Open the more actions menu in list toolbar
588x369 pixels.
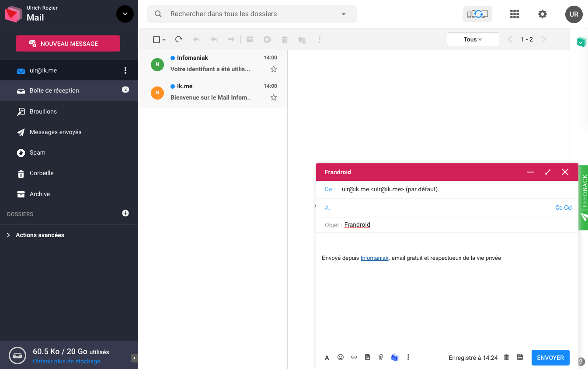tap(320, 39)
